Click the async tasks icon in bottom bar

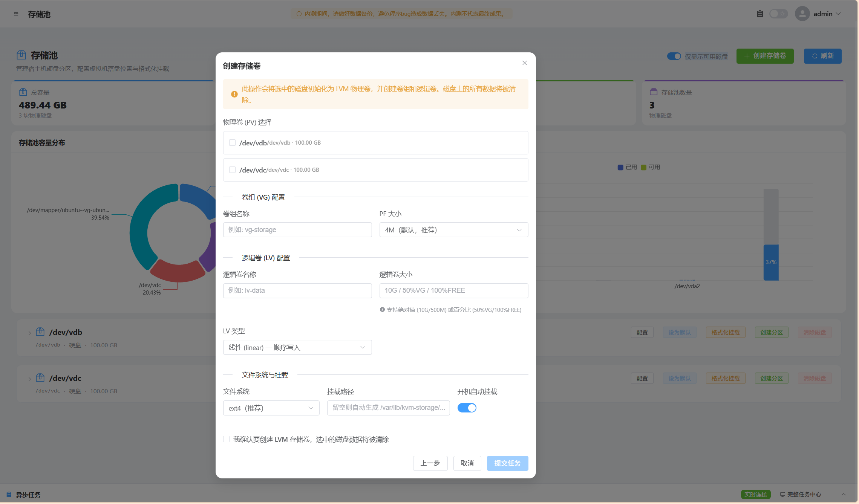pyautogui.click(x=9, y=495)
